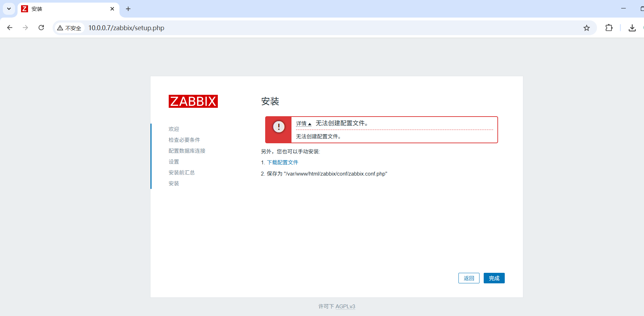Open a new browser tab
Viewport: 644px width, 316px height.
[x=128, y=9]
